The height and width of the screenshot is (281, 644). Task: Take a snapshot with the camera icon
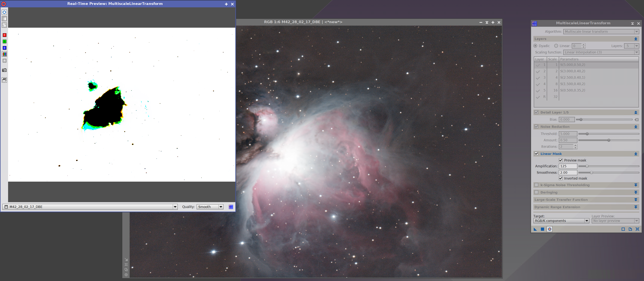[4, 70]
